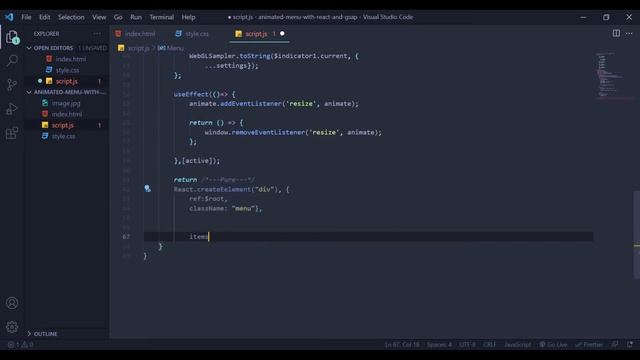Click line number 67 in gutter
The width and height of the screenshot is (640, 360).
click(126, 236)
